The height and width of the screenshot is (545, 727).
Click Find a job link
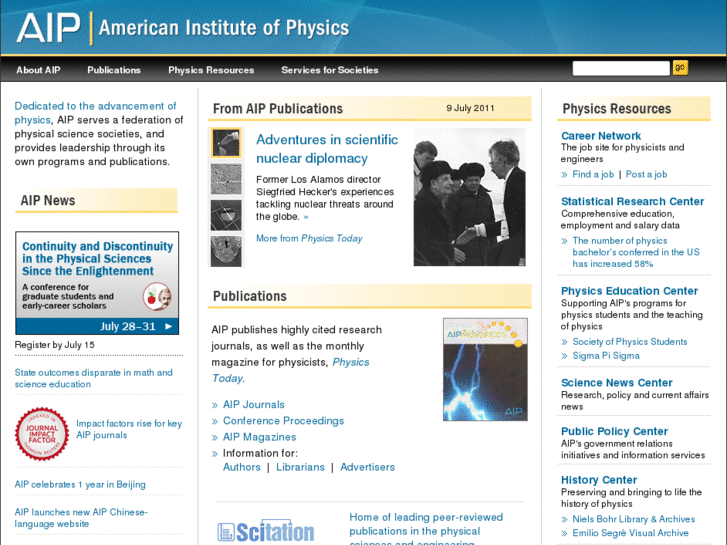tap(593, 174)
